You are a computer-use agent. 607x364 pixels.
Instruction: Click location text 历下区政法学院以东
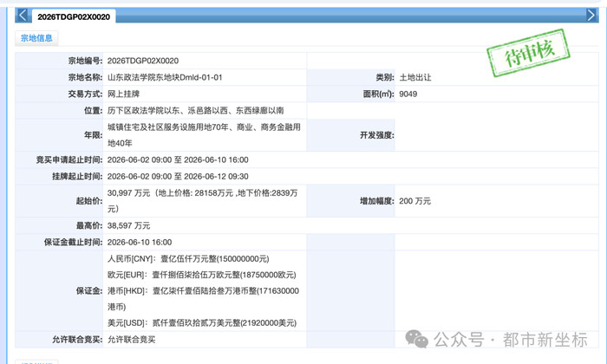click(143, 111)
